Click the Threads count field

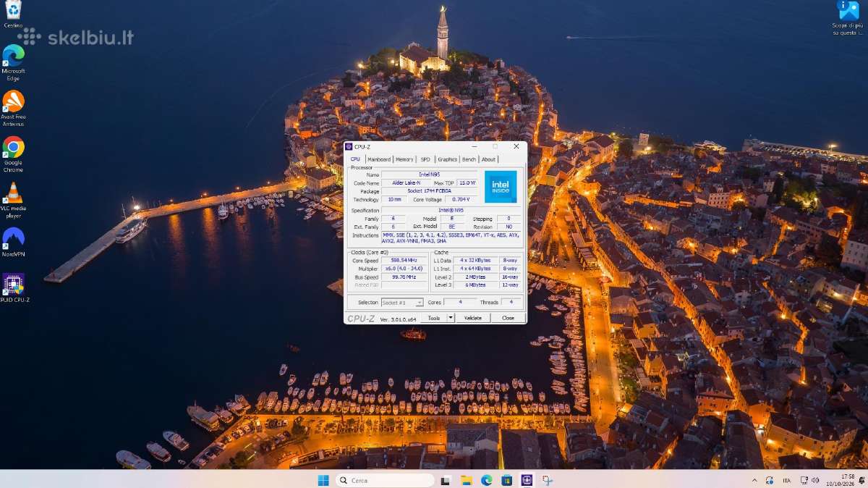coord(511,302)
